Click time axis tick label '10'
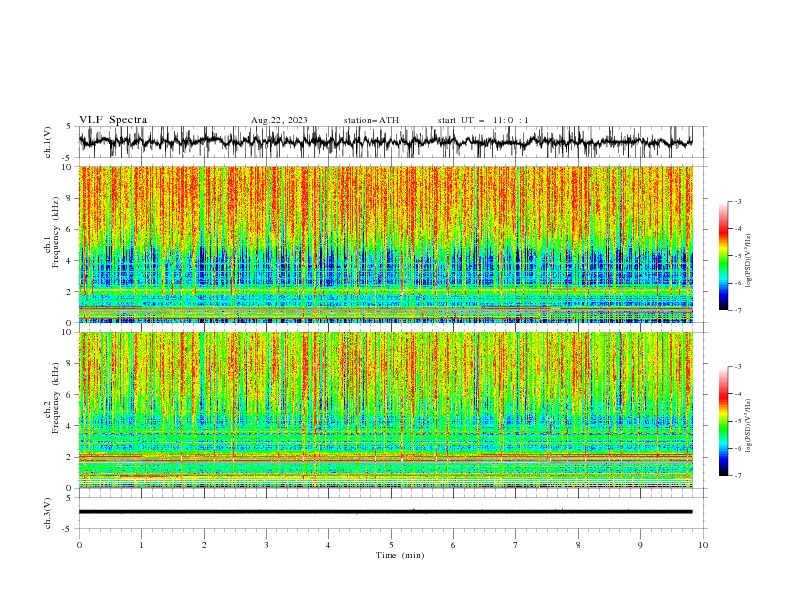Image resolution: width=792 pixels, height=612 pixels. pos(703,545)
